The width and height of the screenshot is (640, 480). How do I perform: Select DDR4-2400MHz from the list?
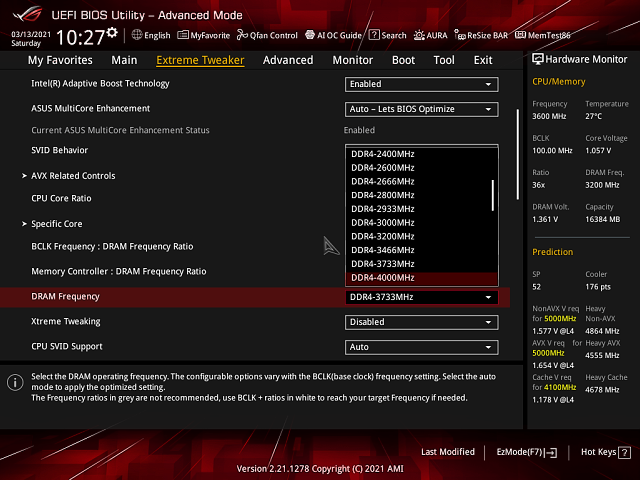[421, 154]
